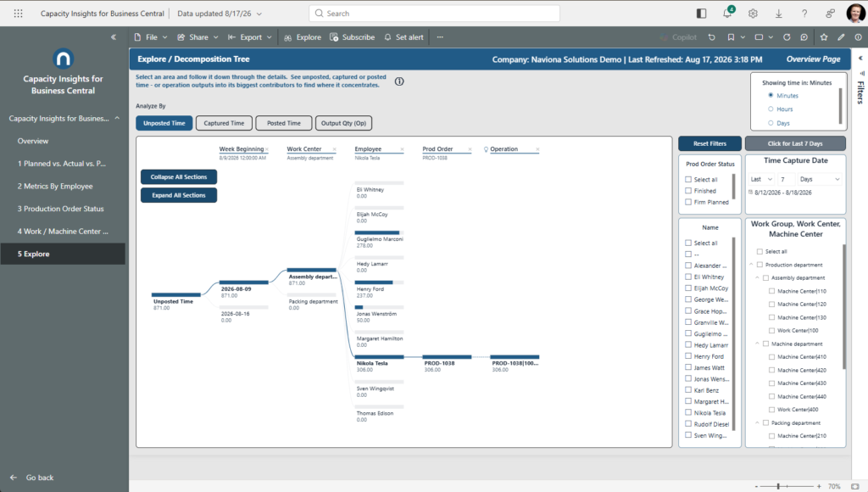
Task: Tick the Nikola Tesla name checkbox
Action: click(x=688, y=413)
